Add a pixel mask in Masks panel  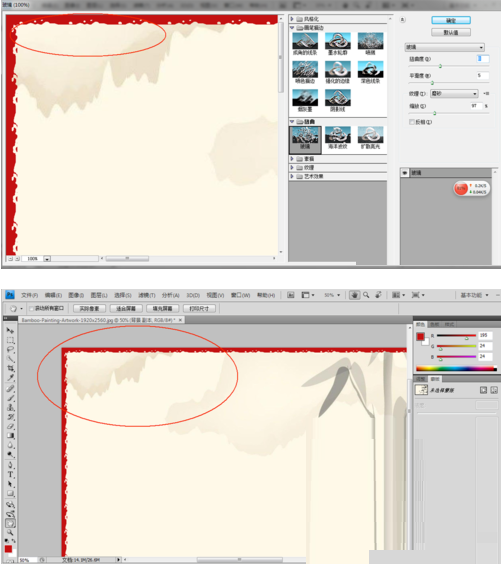pos(483,390)
